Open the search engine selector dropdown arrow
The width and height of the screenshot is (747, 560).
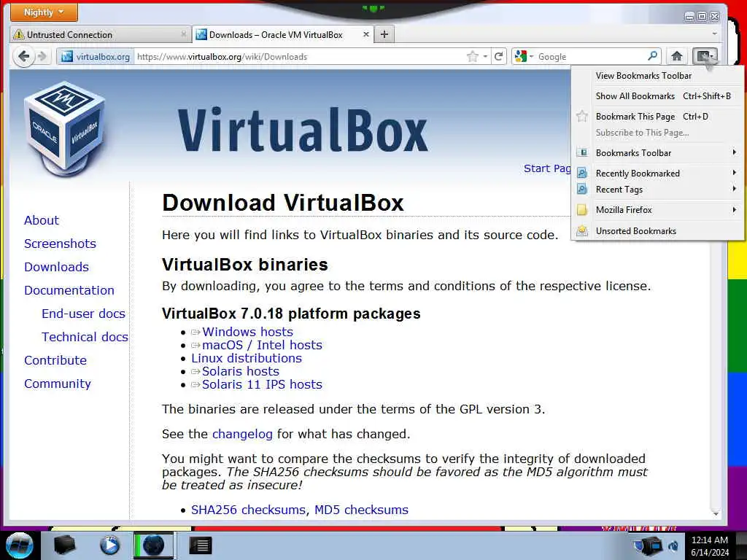pyautogui.click(x=531, y=56)
